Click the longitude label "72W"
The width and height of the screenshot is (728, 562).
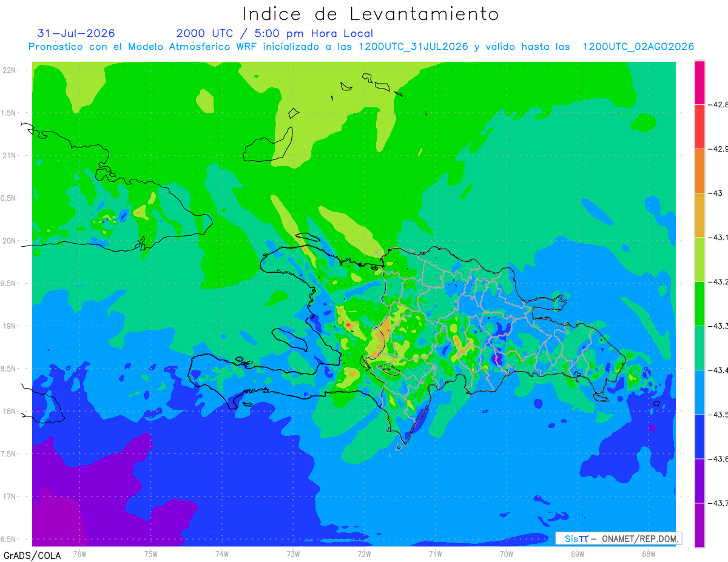pyautogui.click(x=363, y=554)
